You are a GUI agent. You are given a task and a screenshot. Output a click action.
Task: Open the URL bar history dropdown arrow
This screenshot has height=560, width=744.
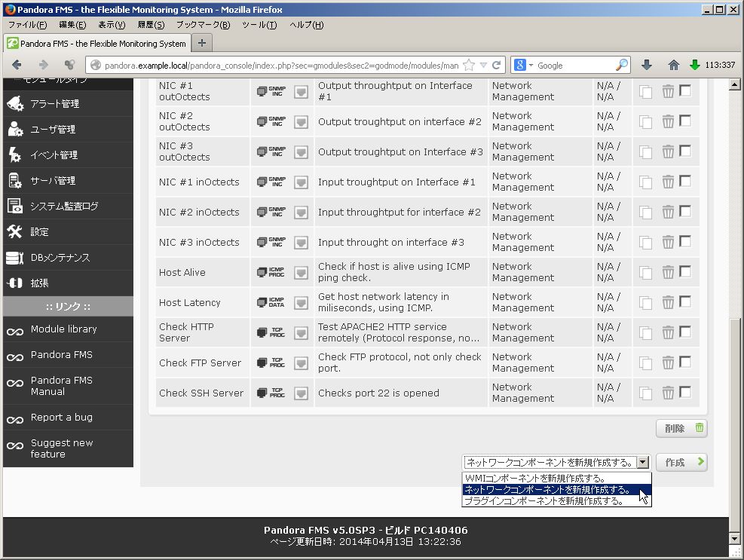(x=483, y=65)
